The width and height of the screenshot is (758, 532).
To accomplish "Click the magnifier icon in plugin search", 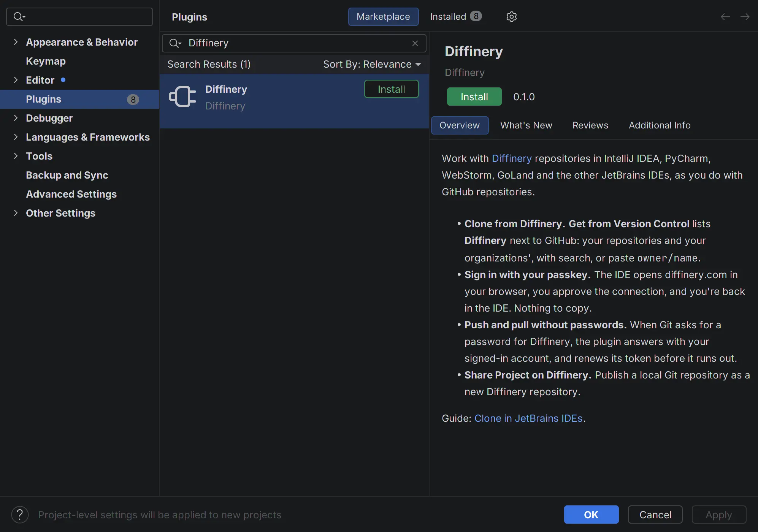I will tap(175, 43).
